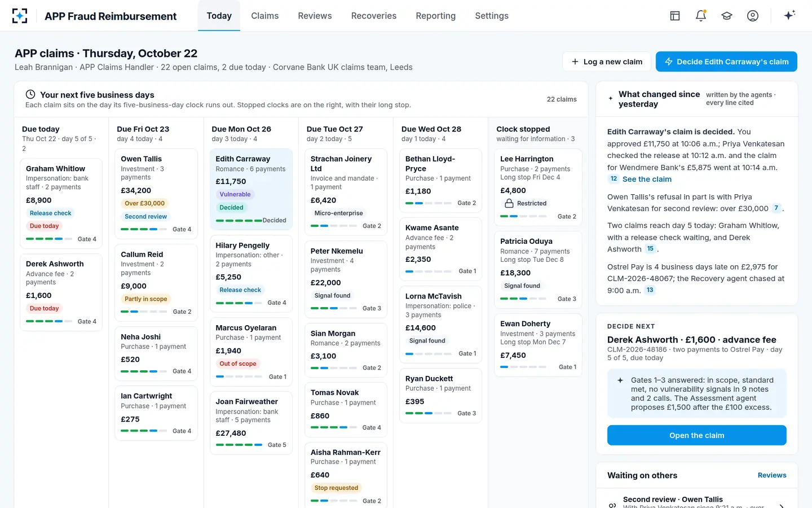Viewport: 812px width, 508px height.
Task: Click the 22 claims count label
Action: pos(562,99)
